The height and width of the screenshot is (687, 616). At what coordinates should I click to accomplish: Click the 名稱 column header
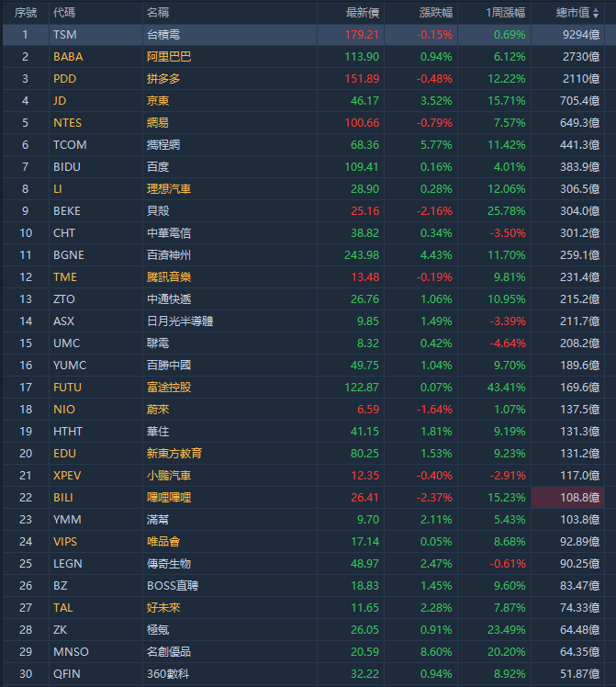tap(158, 13)
